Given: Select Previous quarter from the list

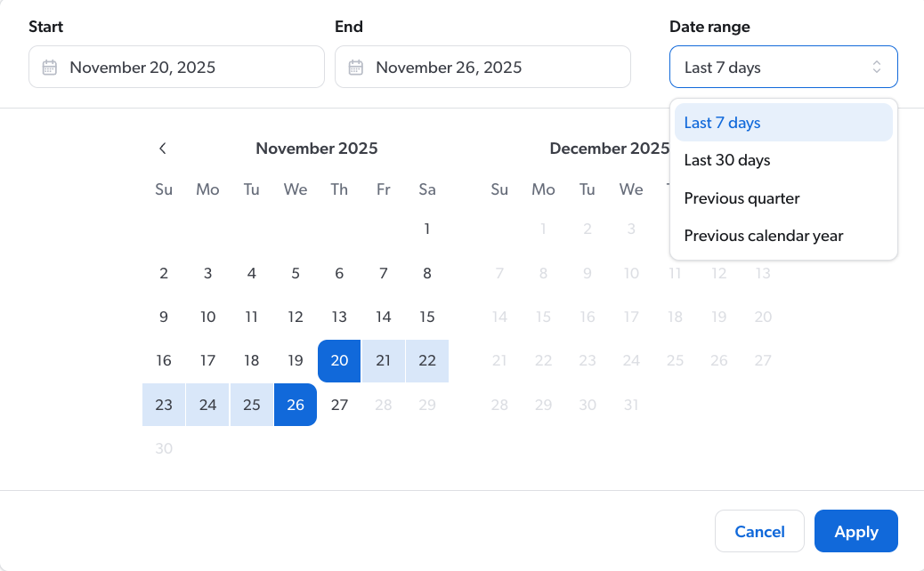Looking at the screenshot, I should (742, 197).
